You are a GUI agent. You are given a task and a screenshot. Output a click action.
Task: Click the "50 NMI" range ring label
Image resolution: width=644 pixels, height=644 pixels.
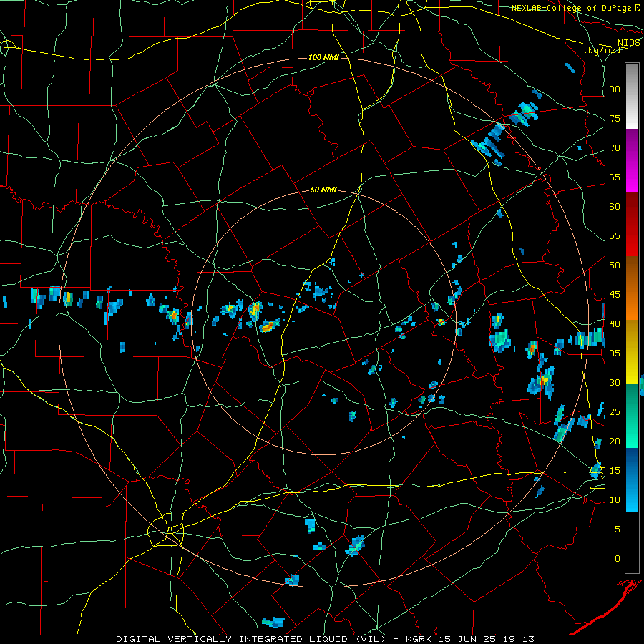[x=323, y=190]
